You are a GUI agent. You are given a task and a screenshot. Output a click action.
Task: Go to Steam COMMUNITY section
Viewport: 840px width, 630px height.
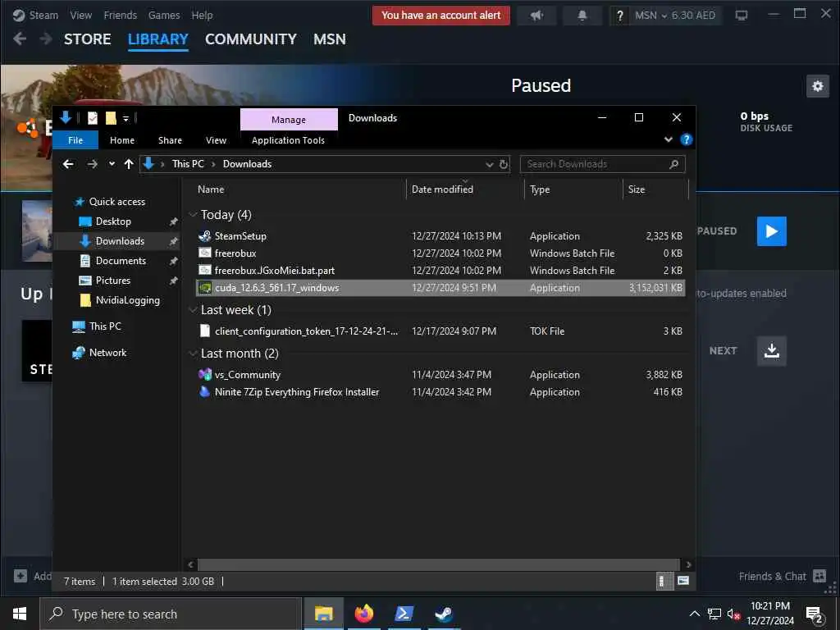pos(251,39)
